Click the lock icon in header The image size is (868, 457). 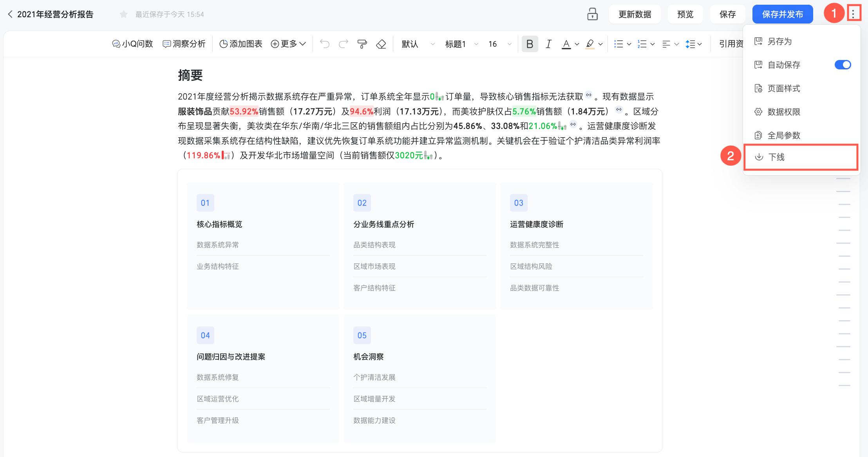click(x=592, y=14)
